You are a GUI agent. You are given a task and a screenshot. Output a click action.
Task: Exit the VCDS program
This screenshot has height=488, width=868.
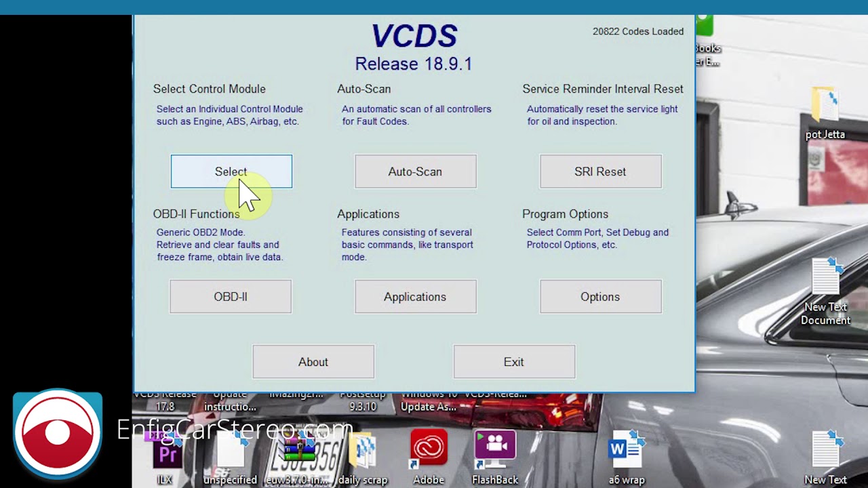point(514,362)
